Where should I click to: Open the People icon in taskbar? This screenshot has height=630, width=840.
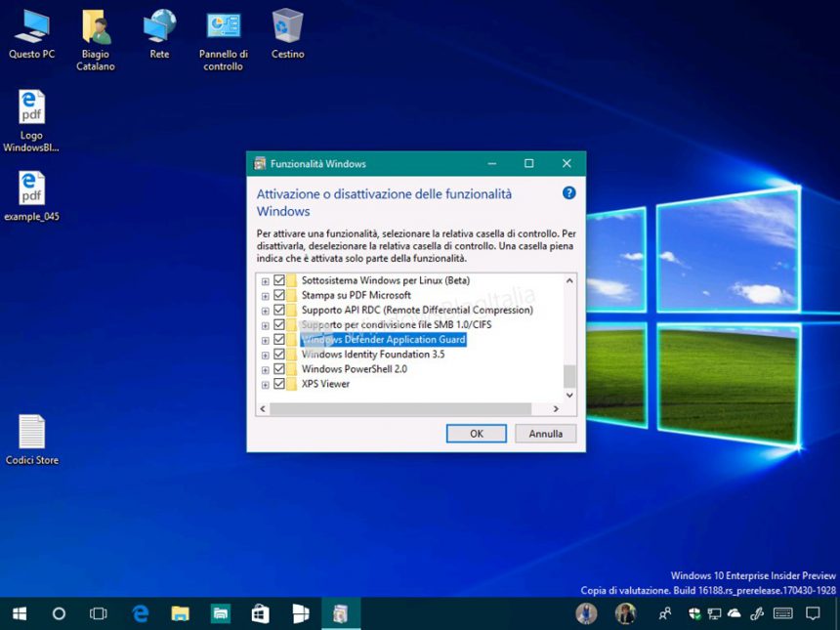click(x=665, y=613)
